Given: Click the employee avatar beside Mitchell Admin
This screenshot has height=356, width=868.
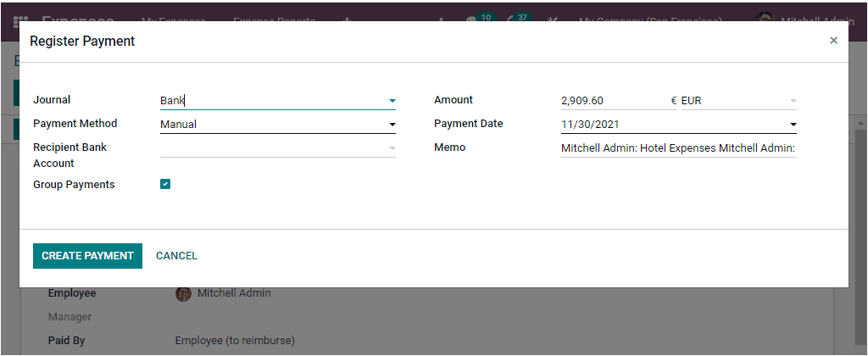Looking at the screenshot, I should 183,293.
